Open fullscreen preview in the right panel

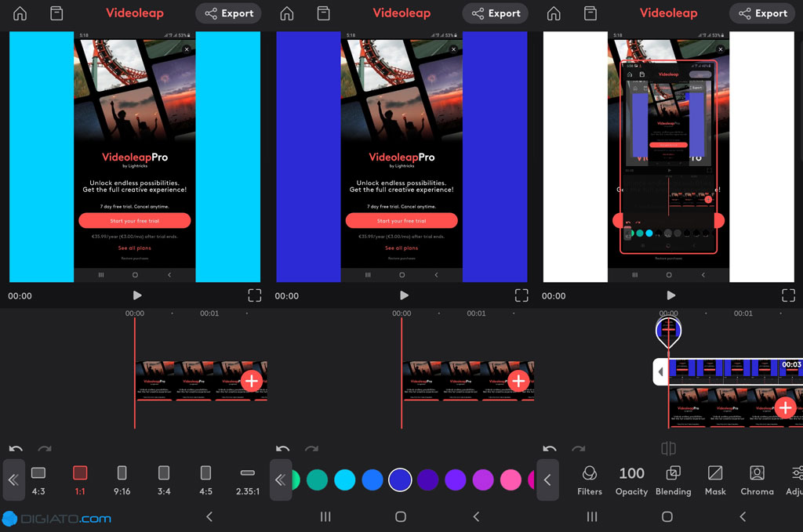click(x=789, y=295)
